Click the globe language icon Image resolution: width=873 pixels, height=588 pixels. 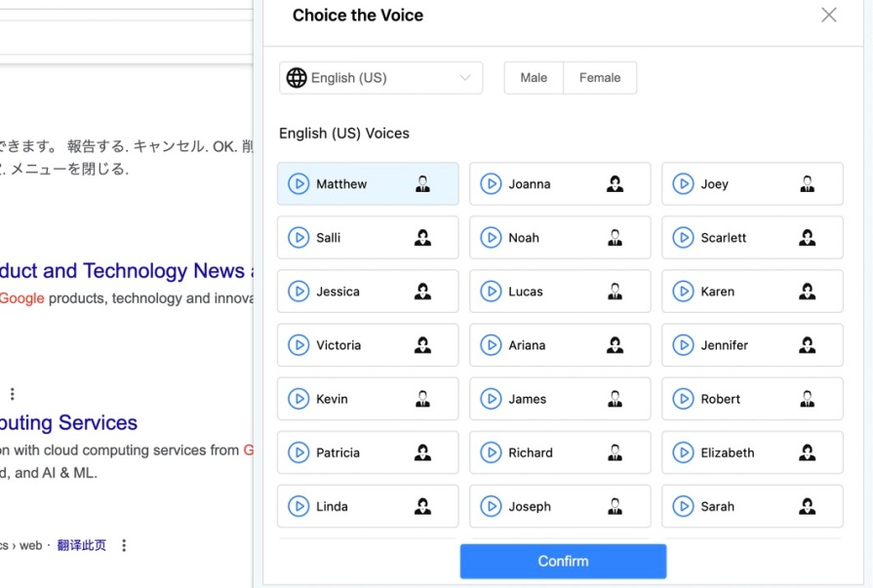(297, 78)
